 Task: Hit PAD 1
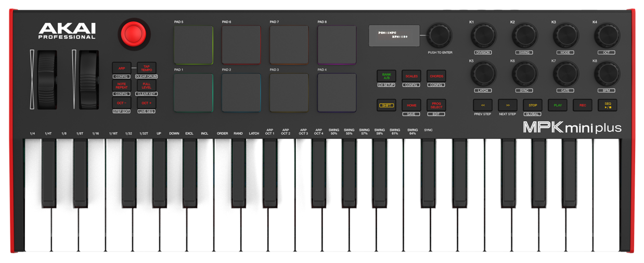194,93
